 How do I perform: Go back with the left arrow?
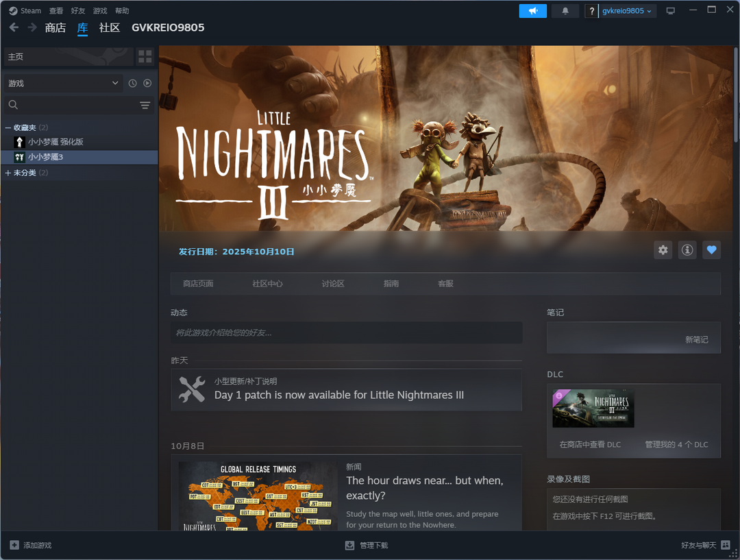[14, 27]
